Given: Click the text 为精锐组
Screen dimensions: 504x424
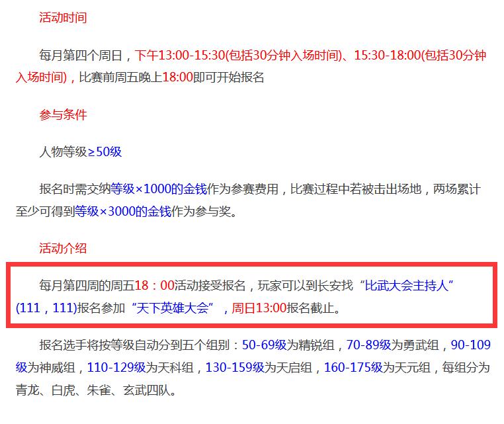Looking at the screenshot, I should pyautogui.click(x=310, y=345).
